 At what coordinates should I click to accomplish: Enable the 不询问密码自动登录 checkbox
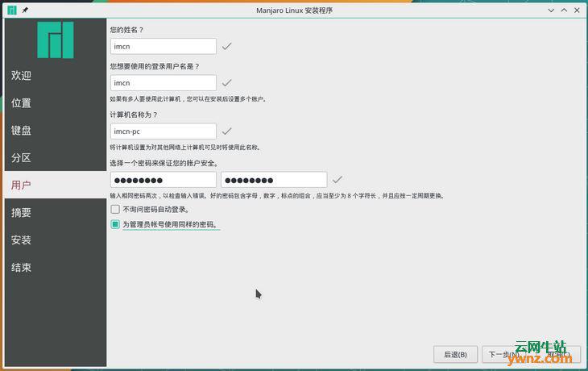pos(115,209)
